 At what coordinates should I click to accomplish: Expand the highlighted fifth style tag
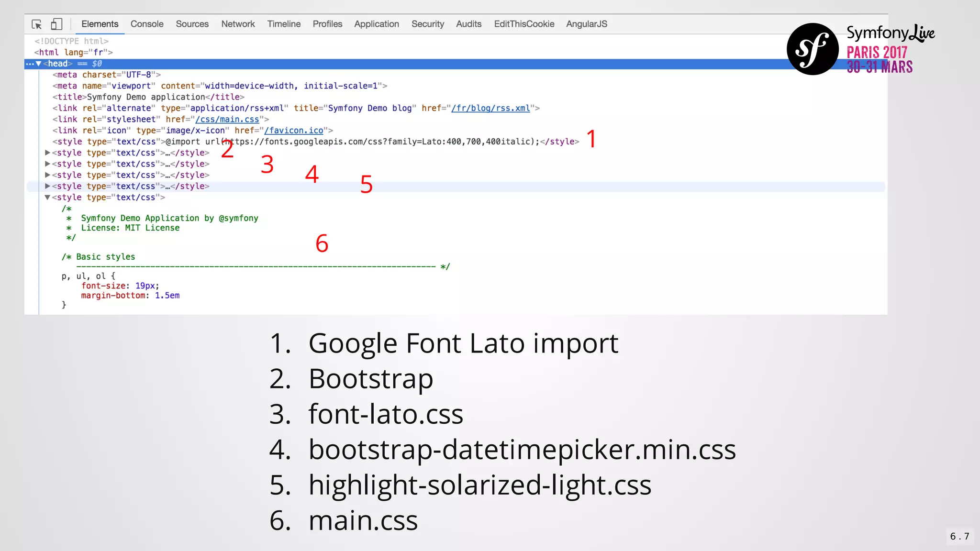47,186
